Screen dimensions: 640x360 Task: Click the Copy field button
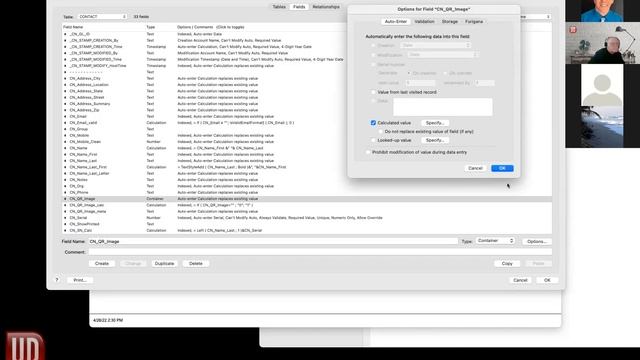(x=507, y=264)
